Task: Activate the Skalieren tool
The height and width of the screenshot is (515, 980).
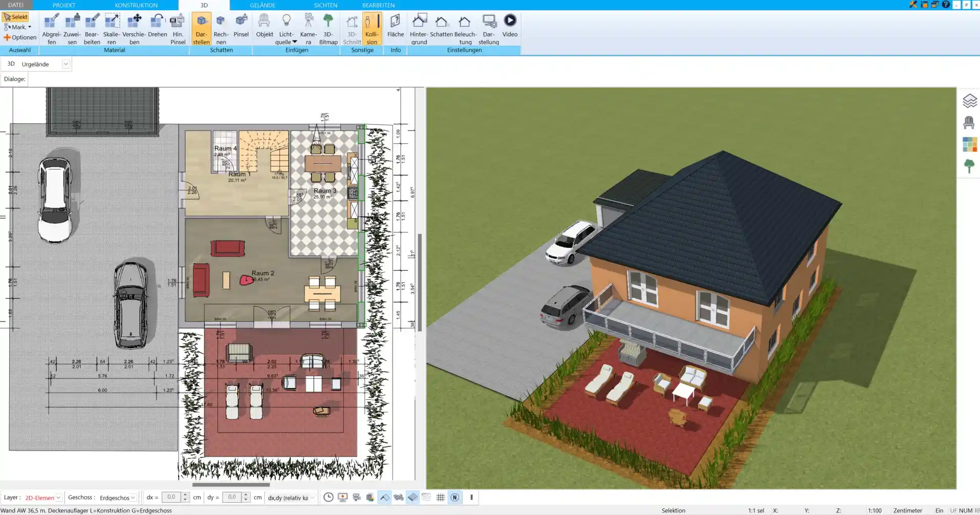Action: pos(112,29)
